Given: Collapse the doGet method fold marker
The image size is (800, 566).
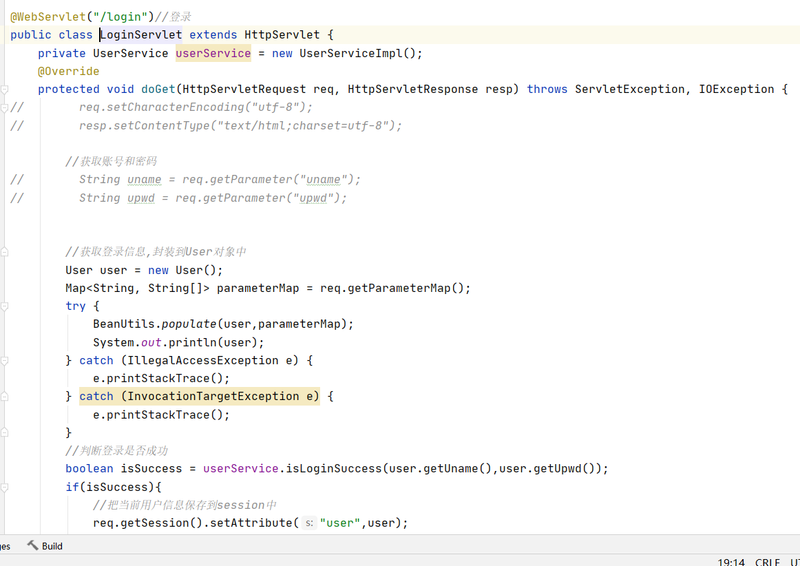Looking at the screenshot, I should pyautogui.click(x=4, y=90).
